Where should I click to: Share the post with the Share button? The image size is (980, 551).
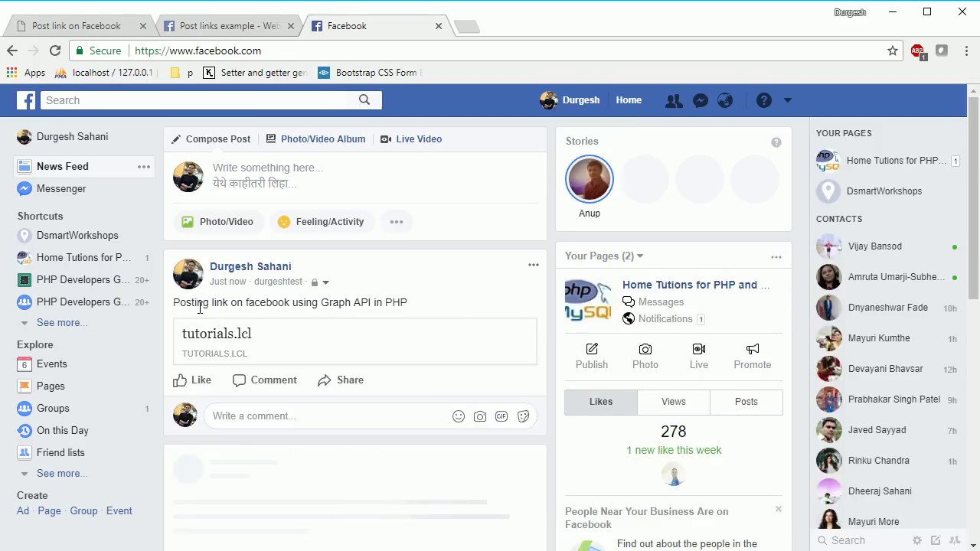tap(341, 380)
